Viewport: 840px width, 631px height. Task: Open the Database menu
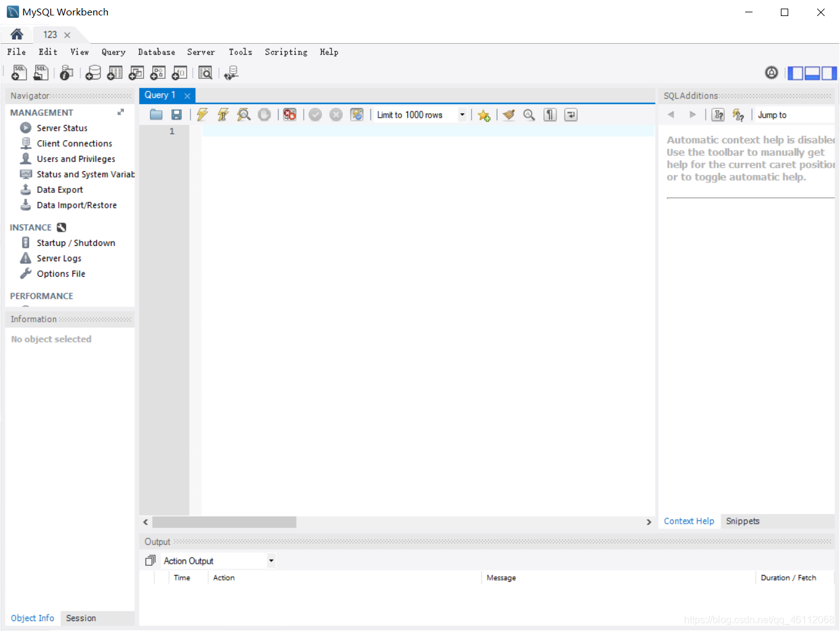pos(157,52)
